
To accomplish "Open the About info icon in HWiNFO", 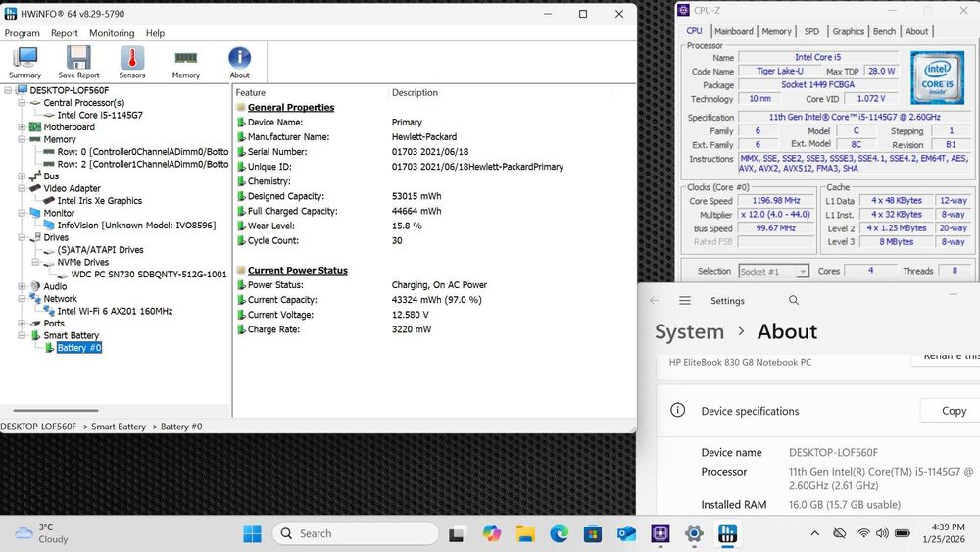I will point(239,63).
